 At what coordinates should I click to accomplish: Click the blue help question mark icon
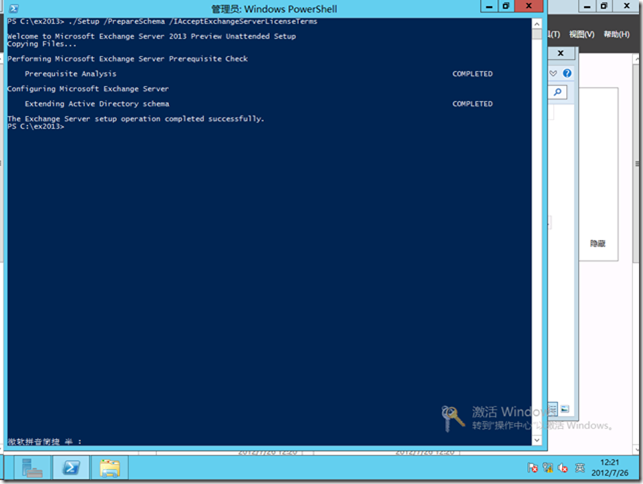567,73
